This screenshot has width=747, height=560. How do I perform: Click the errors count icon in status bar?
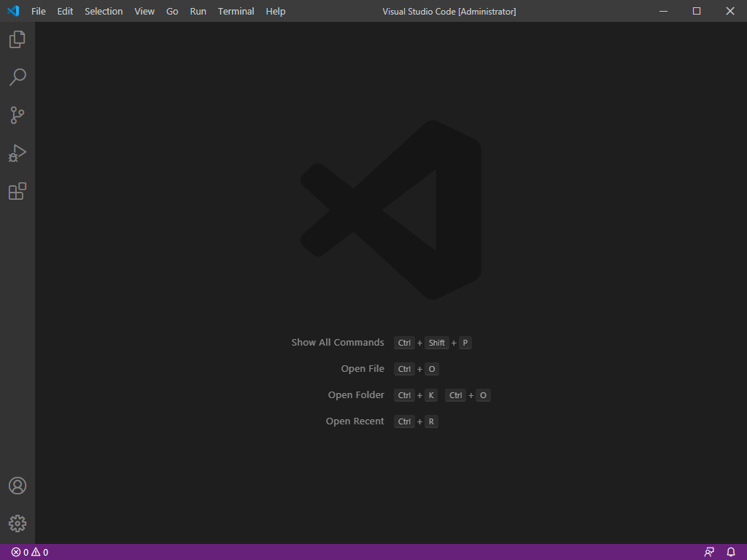pos(20,553)
